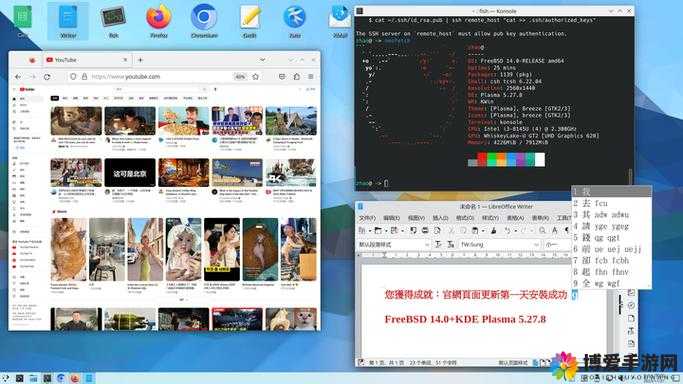Click the Update Selected Style icon
This screenshot has height=384, width=683.
pos(439,245)
